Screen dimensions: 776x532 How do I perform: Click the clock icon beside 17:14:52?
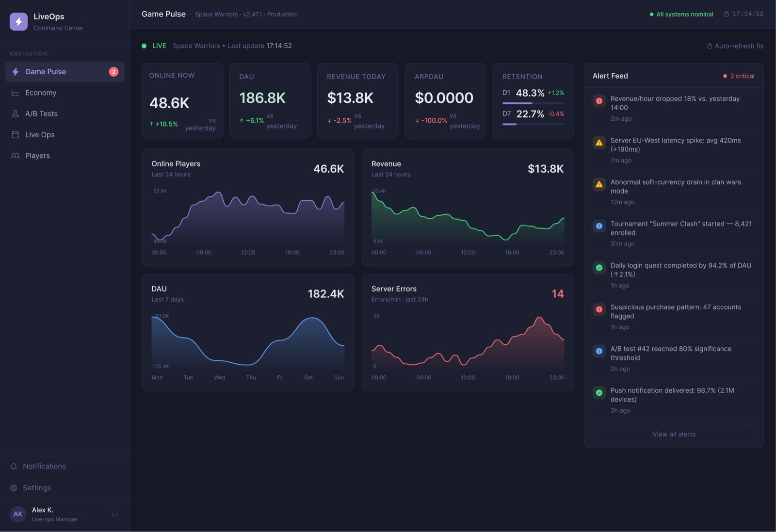pyautogui.click(x=726, y=14)
